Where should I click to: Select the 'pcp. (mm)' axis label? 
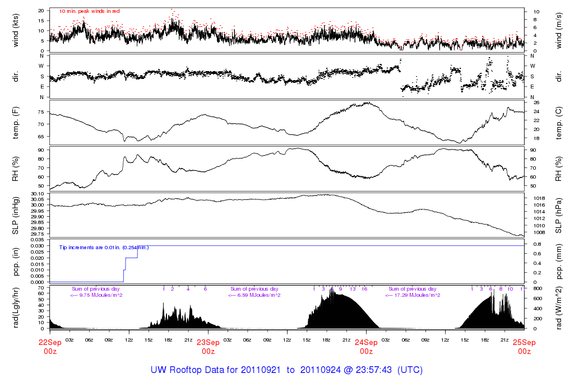(x=559, y=262)
